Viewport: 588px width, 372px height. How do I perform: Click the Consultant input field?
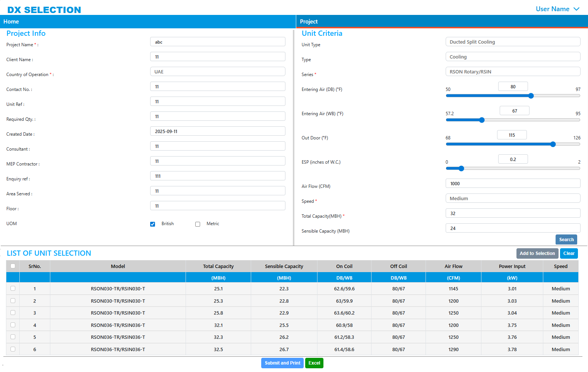click(x=218, y=146)
